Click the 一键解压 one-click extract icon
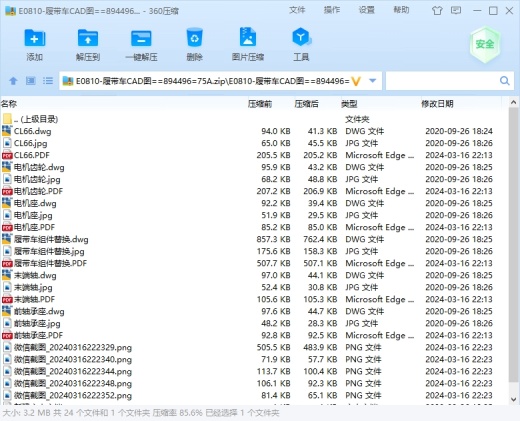This screenshot has width=520, height=421. coord(141,38)
